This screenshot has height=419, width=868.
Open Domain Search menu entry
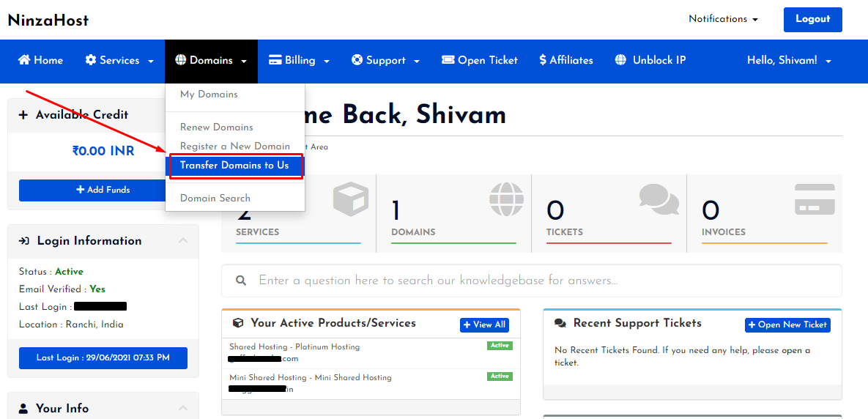[215, 199]
